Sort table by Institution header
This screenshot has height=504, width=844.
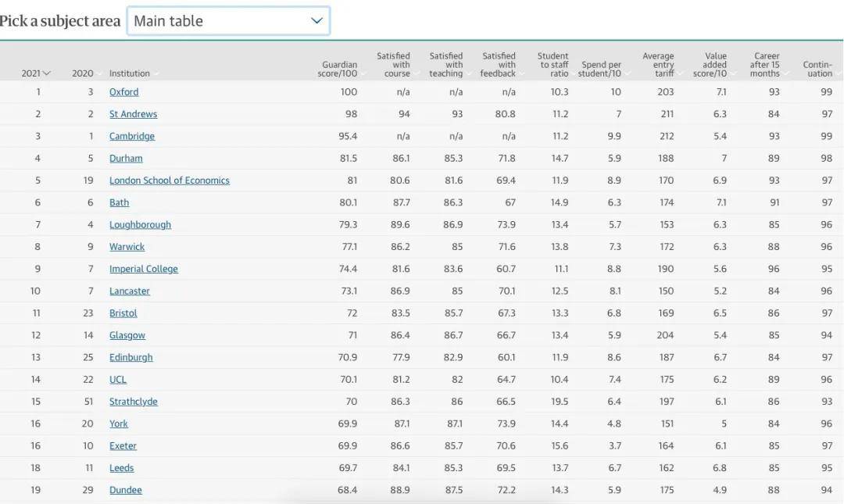(129, 73)
